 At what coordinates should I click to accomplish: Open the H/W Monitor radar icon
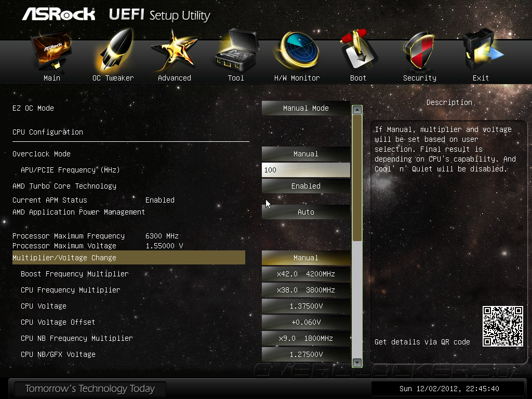pyautogui.click(x=297, y=51)
